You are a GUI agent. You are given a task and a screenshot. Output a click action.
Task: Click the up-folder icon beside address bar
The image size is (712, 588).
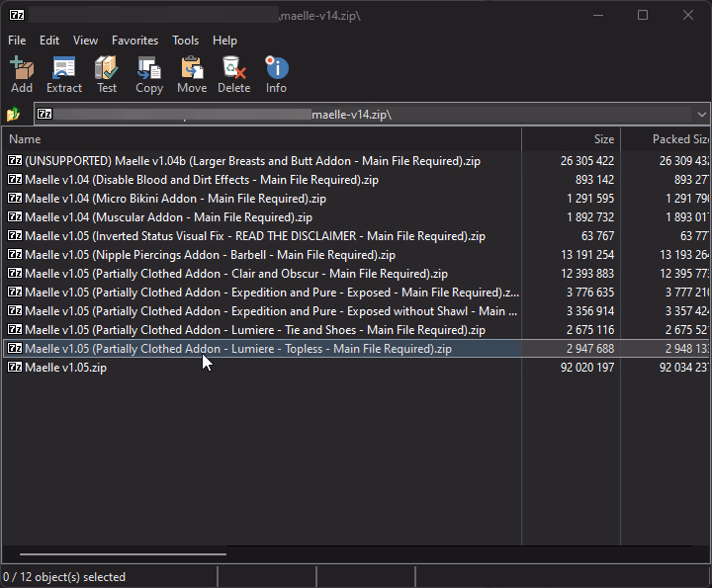point(14,115)
